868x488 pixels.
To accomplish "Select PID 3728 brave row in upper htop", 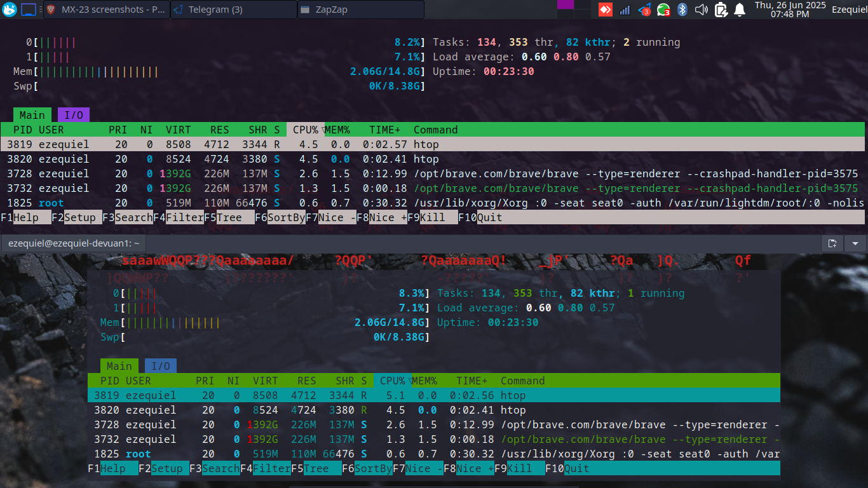I will pos(433,173).
